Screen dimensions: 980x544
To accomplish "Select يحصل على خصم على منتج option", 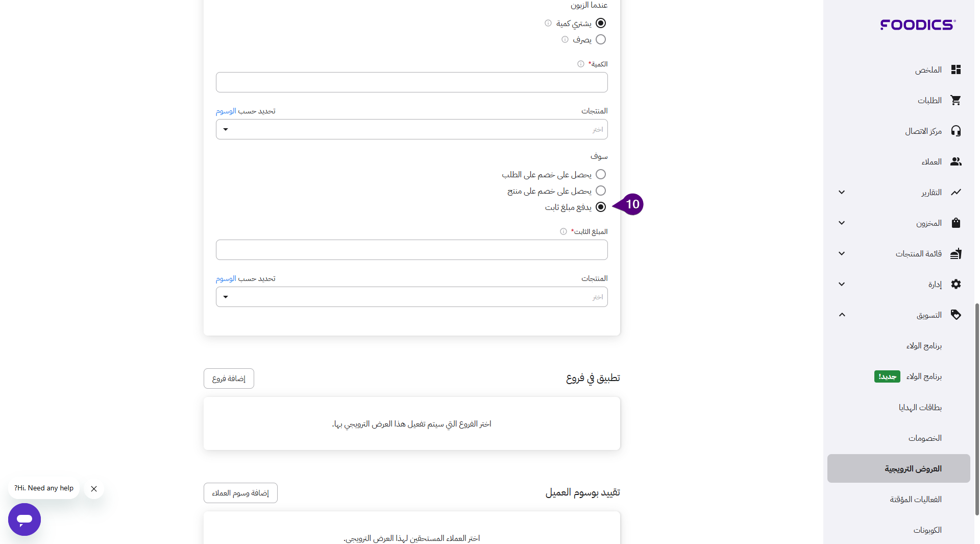I will 601,191.
